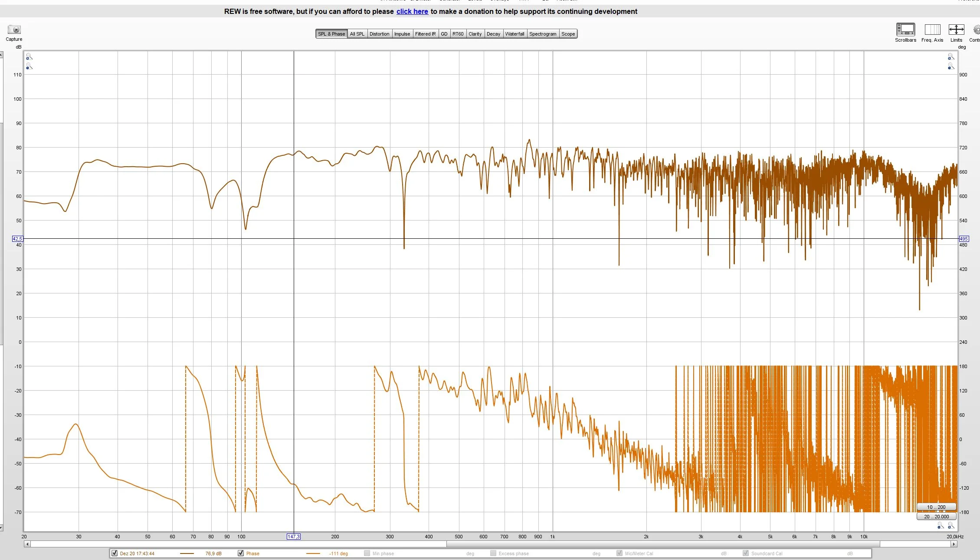Open the Limits icon
This screenshot has width=980, height=560.
(956, 30)
